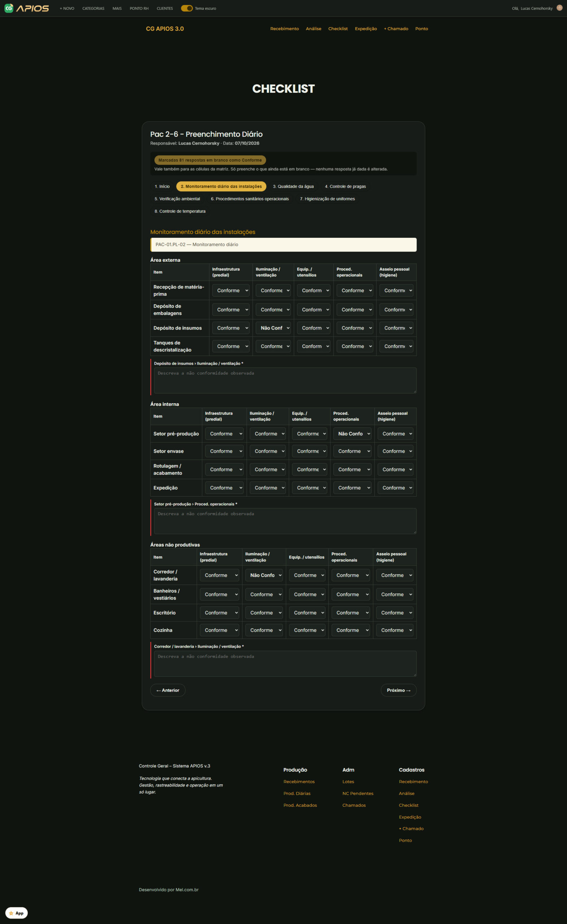Open Análise in top navigation

[314, 29]
